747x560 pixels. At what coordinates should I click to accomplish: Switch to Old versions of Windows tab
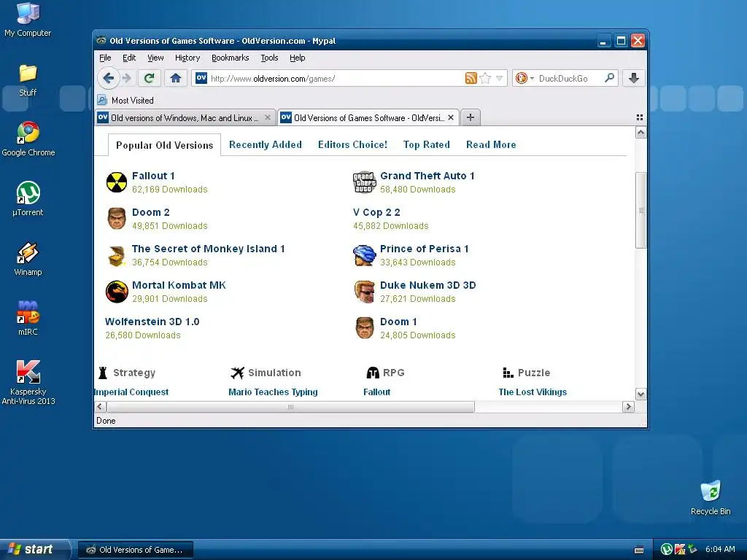(186, 117)
